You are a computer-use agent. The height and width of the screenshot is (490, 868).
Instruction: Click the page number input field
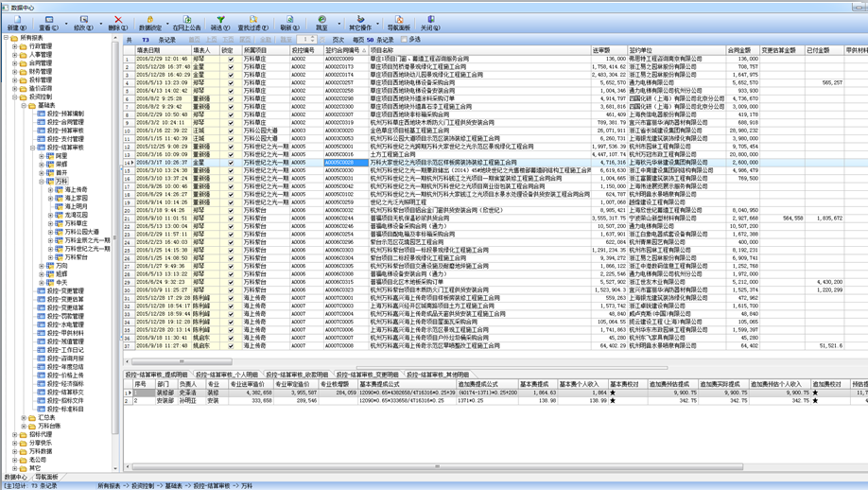tap(304, 40)
